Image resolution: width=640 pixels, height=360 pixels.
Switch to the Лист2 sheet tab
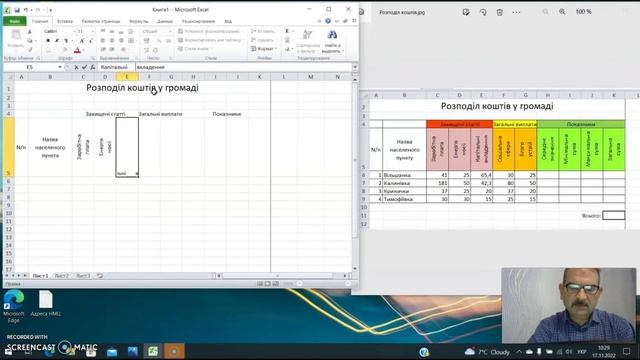tap(62, 276)
